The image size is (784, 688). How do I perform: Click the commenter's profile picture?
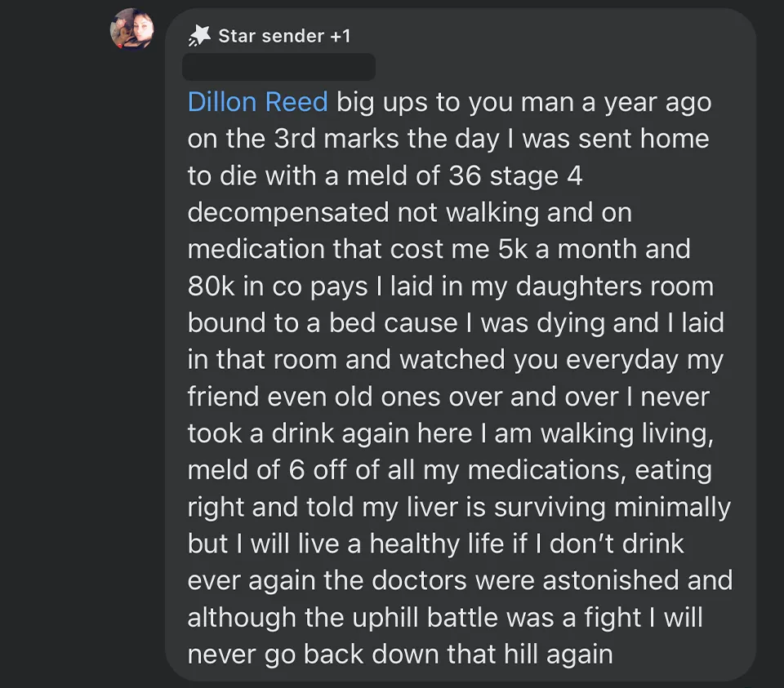tap(131, 29)
